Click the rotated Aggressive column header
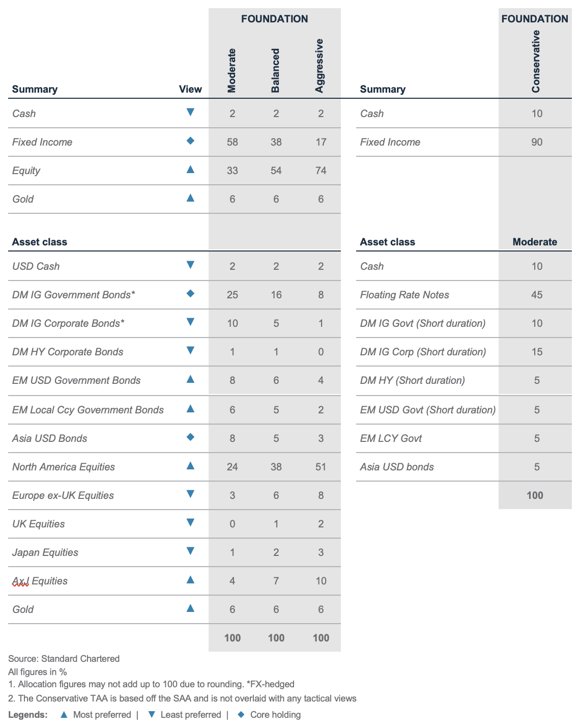This screenshot has width=580, height=728. point(320,65)
